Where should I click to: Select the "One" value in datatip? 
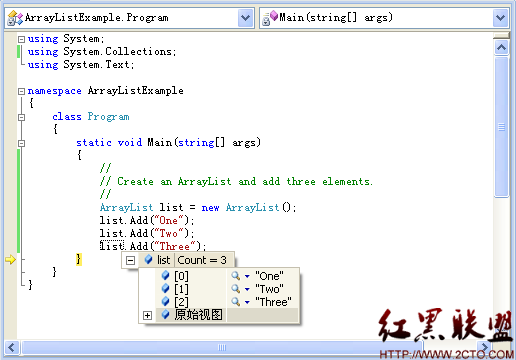tap(269, 276)
